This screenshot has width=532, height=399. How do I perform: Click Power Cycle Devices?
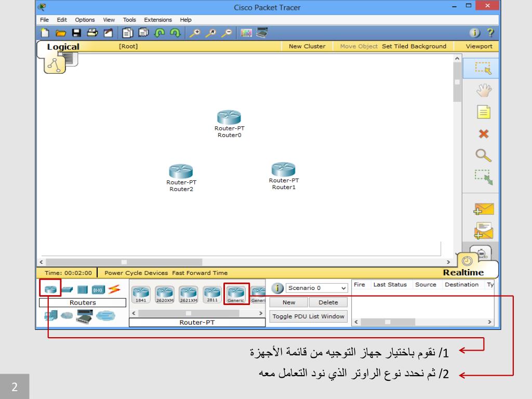(136, 273)
